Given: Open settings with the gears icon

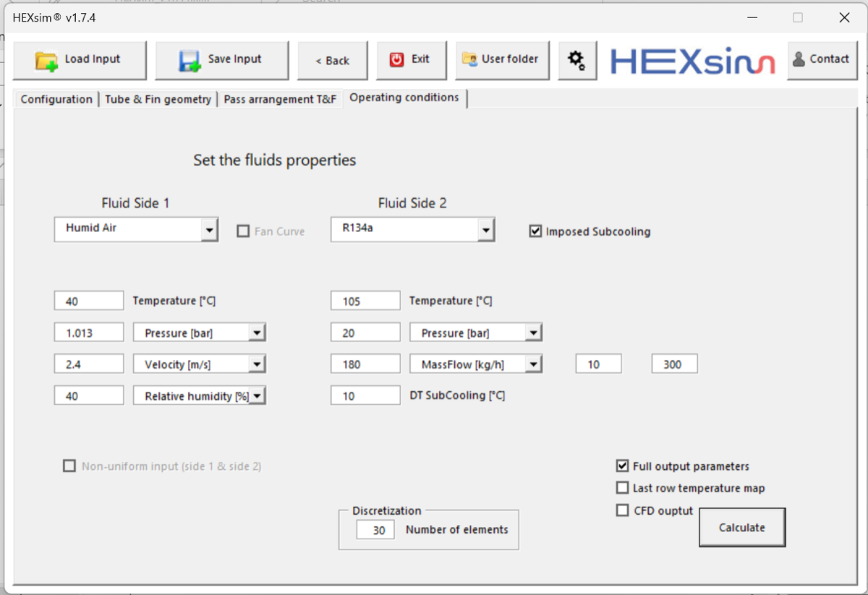Looking at the screenshot, I should point(576,59).
